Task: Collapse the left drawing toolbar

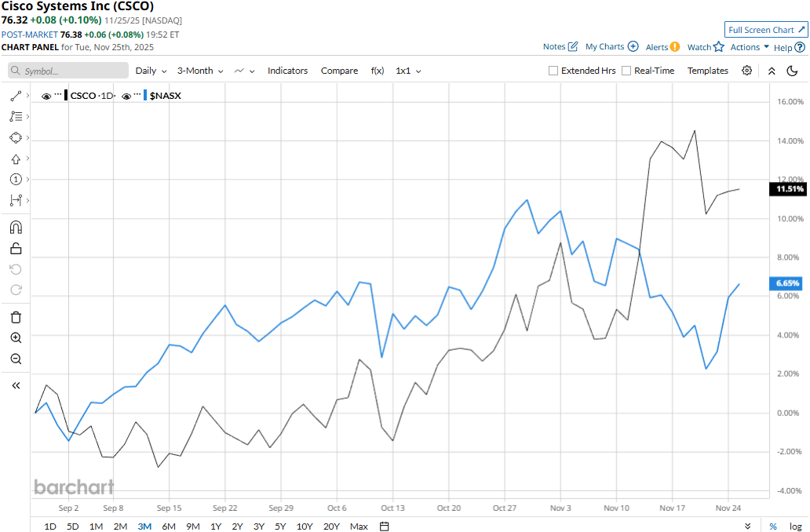Action: 16,385
